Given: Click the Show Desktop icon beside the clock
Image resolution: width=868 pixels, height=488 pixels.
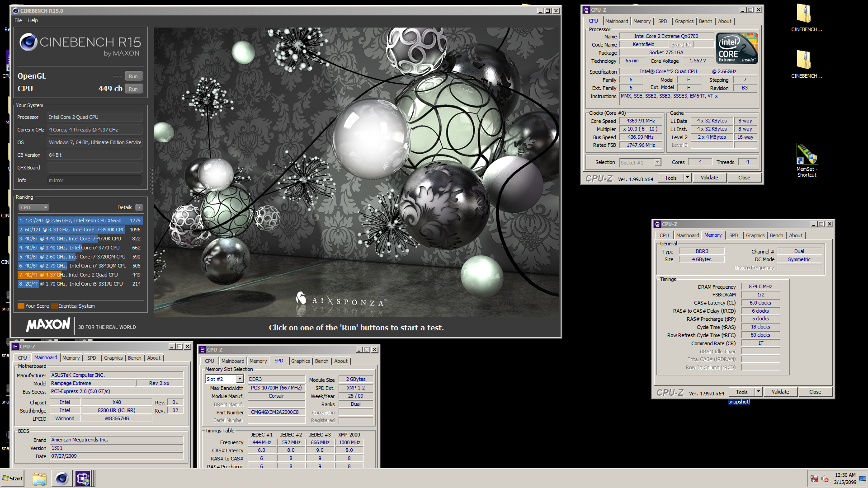Looking at the screenshot, I should pos(863,479).
